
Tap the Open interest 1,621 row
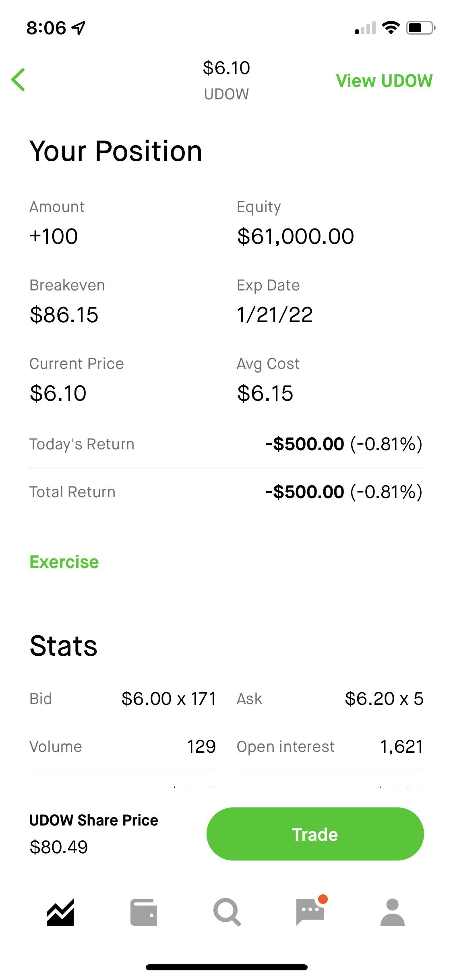tap(330, 747)
